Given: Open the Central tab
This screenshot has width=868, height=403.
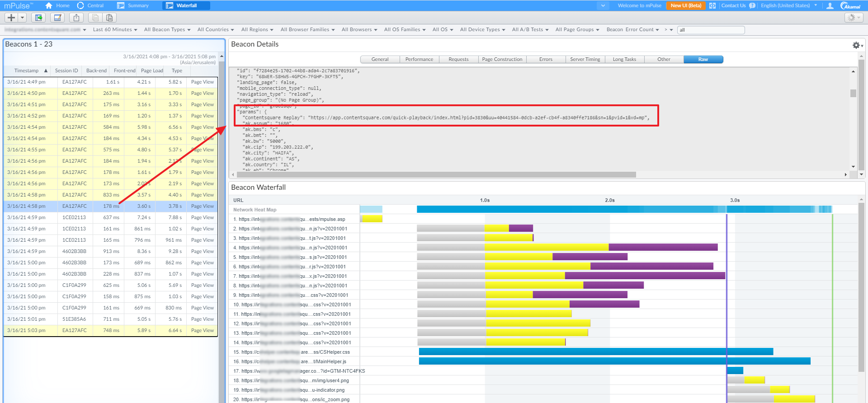Looking at the screenshot, I should [90, 5].
